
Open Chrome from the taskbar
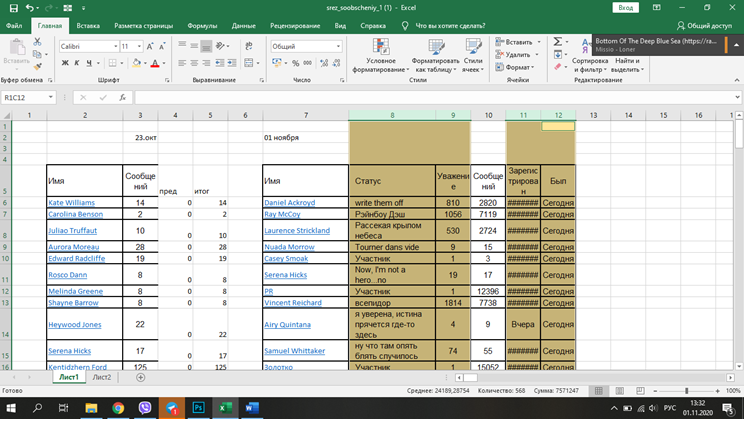click(x=118, y=408)
